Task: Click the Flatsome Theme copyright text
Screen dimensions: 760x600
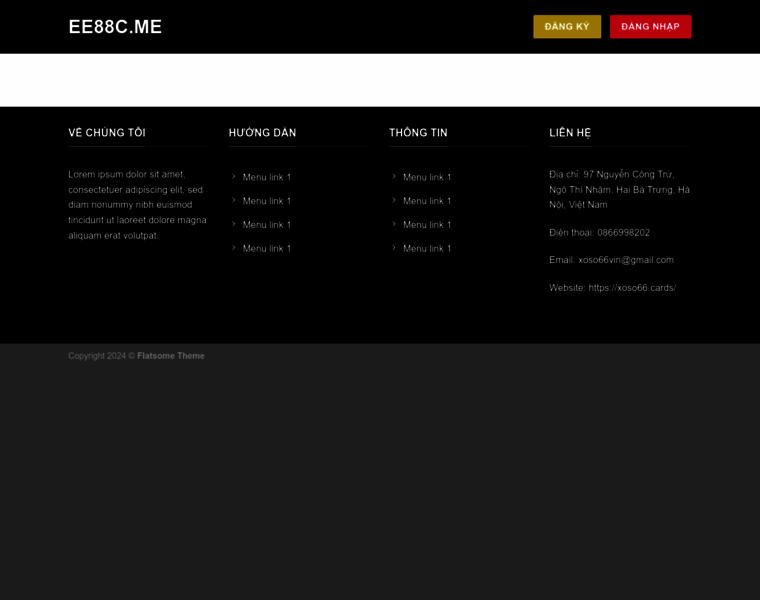Action: tap(170, 356)
